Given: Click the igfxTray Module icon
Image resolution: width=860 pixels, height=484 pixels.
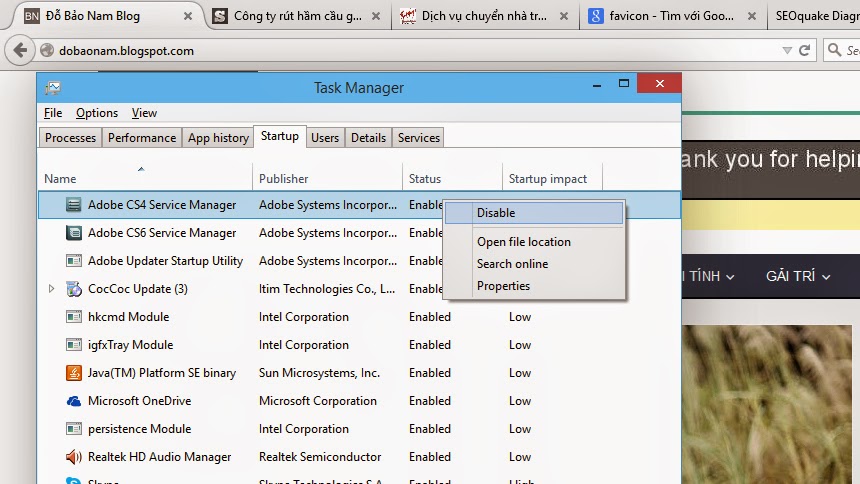Looking at the screenshot, I should [x=73, y=345].
